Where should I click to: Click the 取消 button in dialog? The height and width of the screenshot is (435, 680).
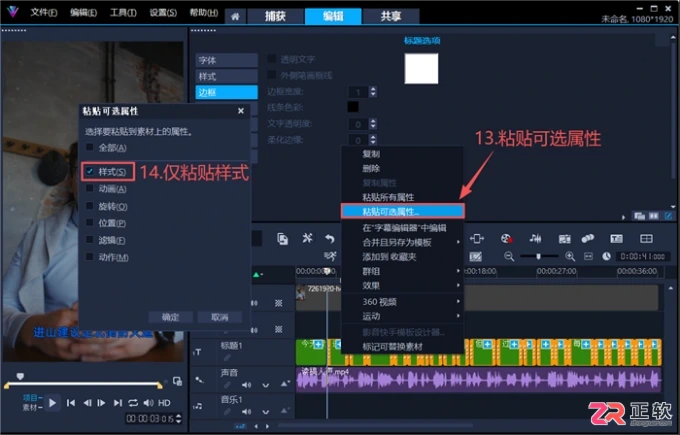click(x=219, y=317)
